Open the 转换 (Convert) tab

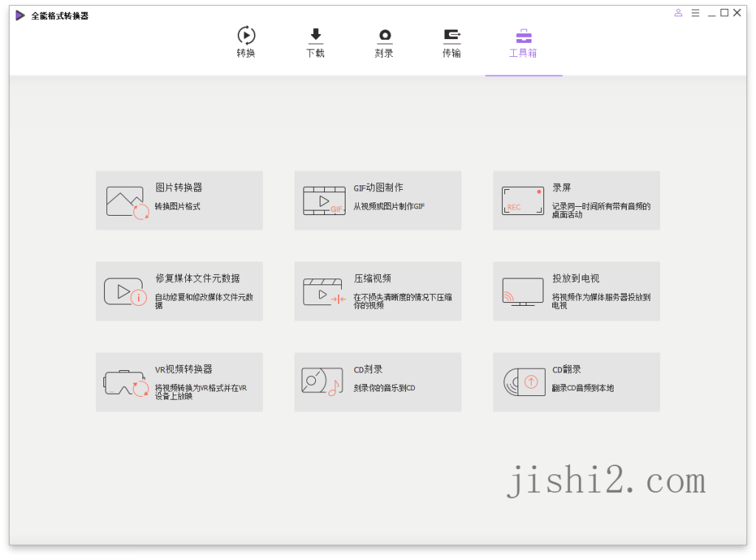[246, 42]
